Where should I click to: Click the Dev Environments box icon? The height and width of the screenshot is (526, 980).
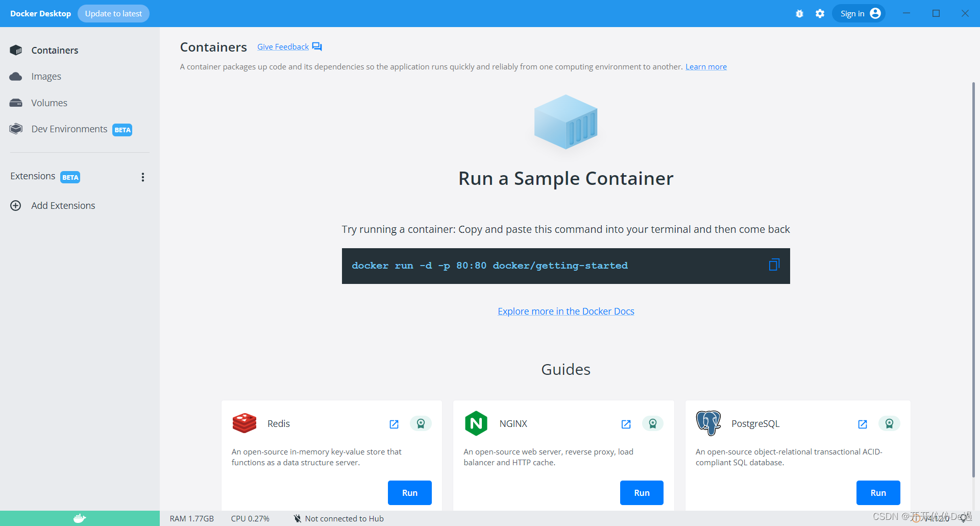(x=16, y=129)
